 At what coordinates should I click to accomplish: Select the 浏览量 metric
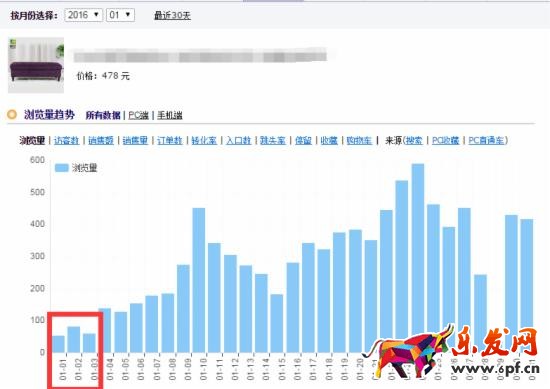[x=32, y=140]
